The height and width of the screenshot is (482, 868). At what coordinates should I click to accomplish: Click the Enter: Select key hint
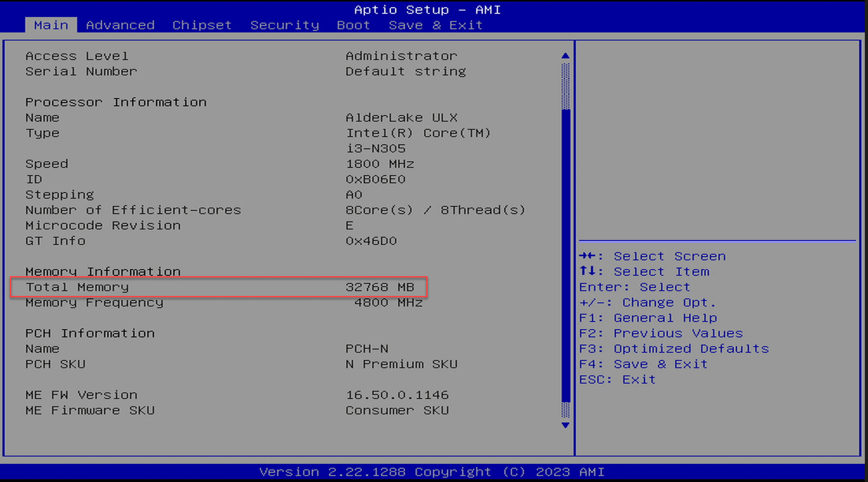[x=635, y=287]
